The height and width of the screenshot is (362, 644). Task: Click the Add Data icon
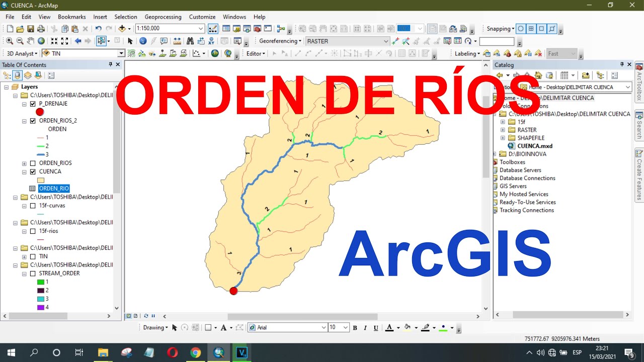[x=122, y=29]
